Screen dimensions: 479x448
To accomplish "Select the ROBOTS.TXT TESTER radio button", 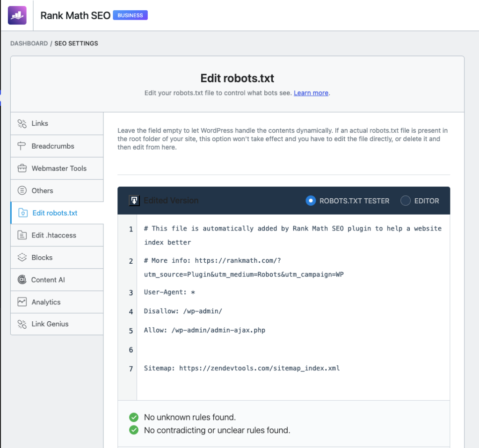I will click(311, 201).
